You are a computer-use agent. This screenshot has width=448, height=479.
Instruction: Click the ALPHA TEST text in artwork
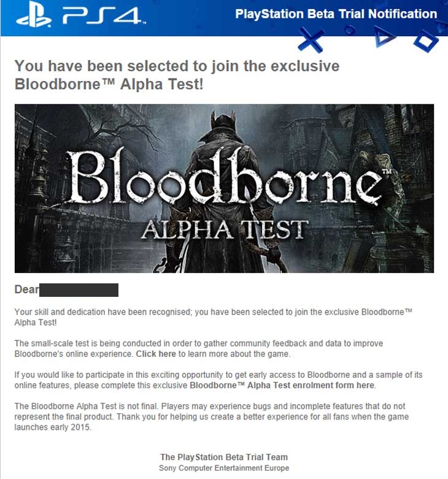225,230
